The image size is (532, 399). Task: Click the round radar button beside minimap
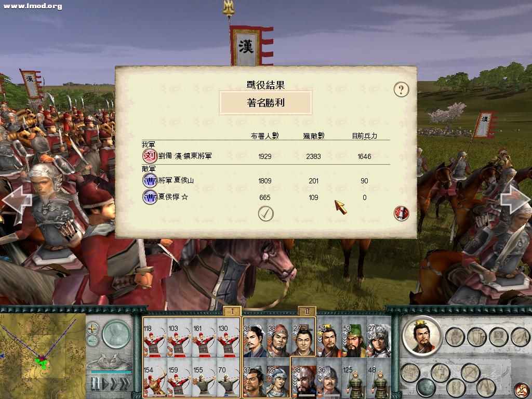pyautogui.click(x=116, y=334)
